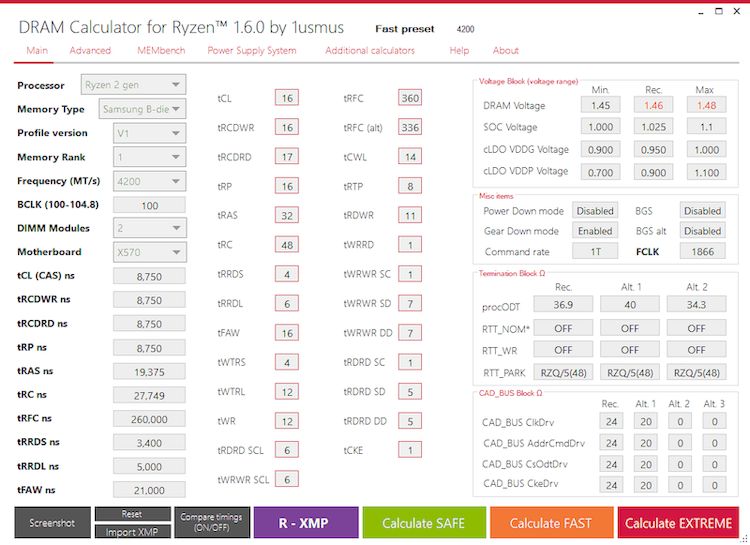This screenshot has height=545, width=750.
Task: Go to the Additional calculators tab
Action: pos(370,50)
